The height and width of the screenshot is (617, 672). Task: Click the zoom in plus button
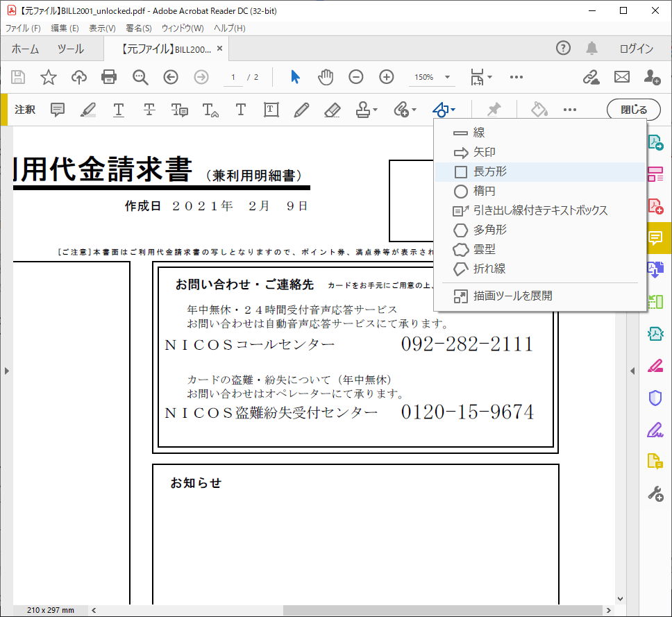click(387, 77)
